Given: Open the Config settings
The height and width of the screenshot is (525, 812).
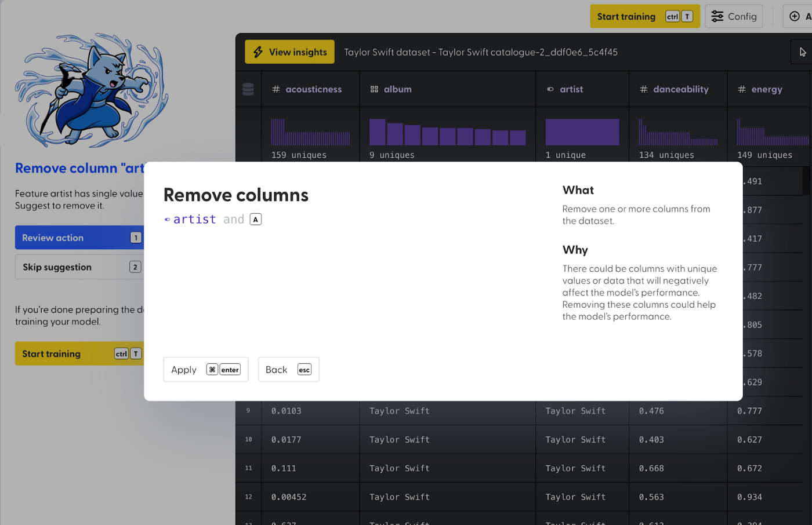Looking at the screenshot, I should (734, 16).
